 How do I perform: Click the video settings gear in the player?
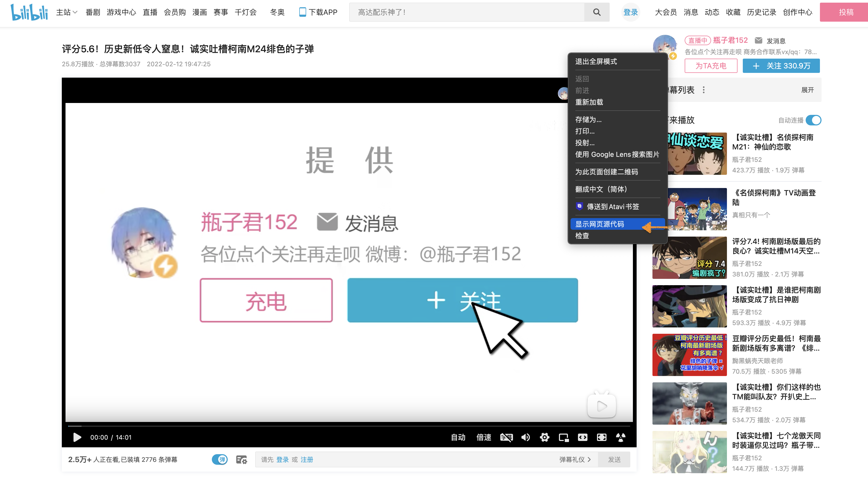tap(544, 437)
